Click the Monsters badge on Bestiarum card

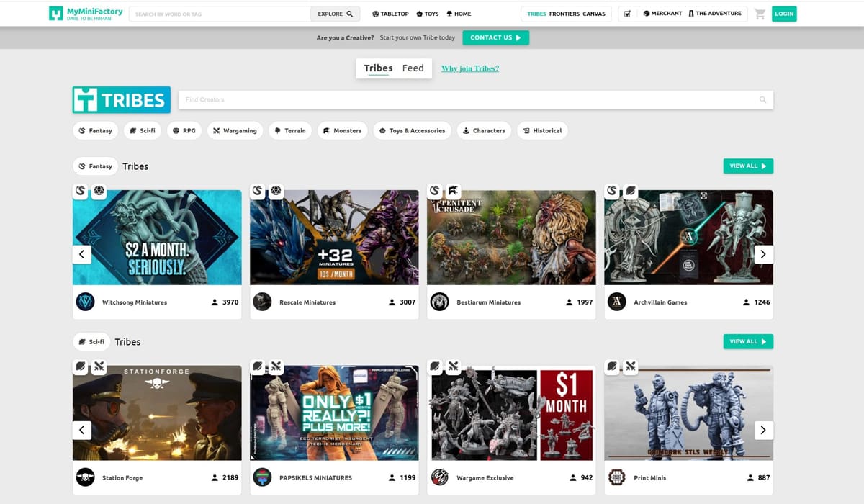[x=454, y=191]
